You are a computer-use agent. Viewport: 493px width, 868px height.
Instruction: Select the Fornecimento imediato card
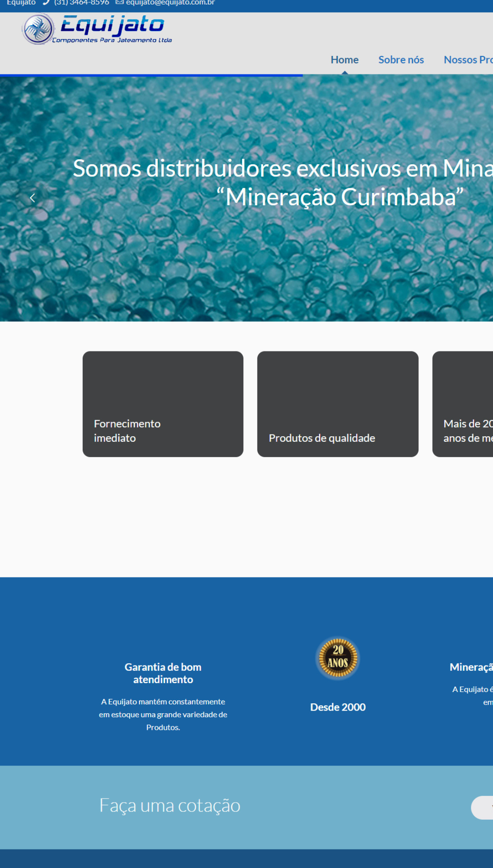[x=163, y=404]
